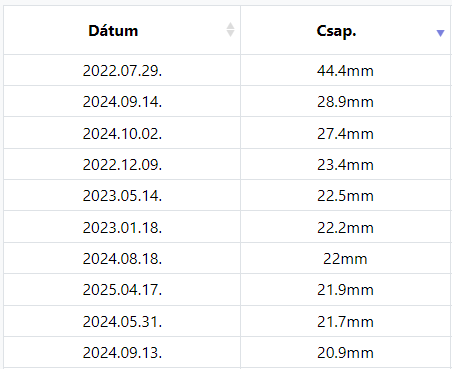Viewport: 452px width, 369px height.
Task: Select the date cell 2022.07.29.
Action: pyautogui.click(x=122, y=71)
